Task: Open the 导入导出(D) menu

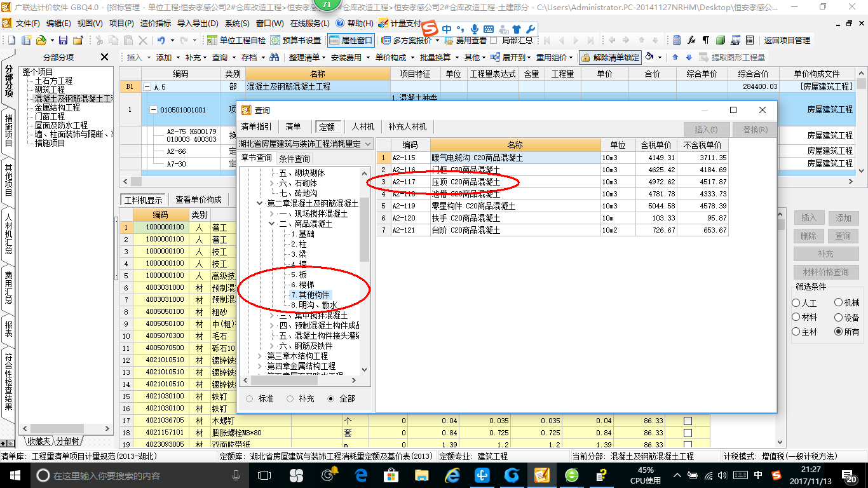Action: coord(198,23)
